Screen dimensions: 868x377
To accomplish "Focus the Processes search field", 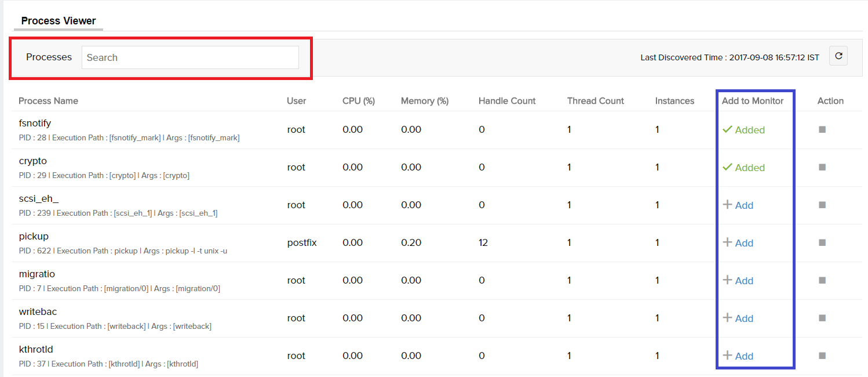I will point(190,57).
